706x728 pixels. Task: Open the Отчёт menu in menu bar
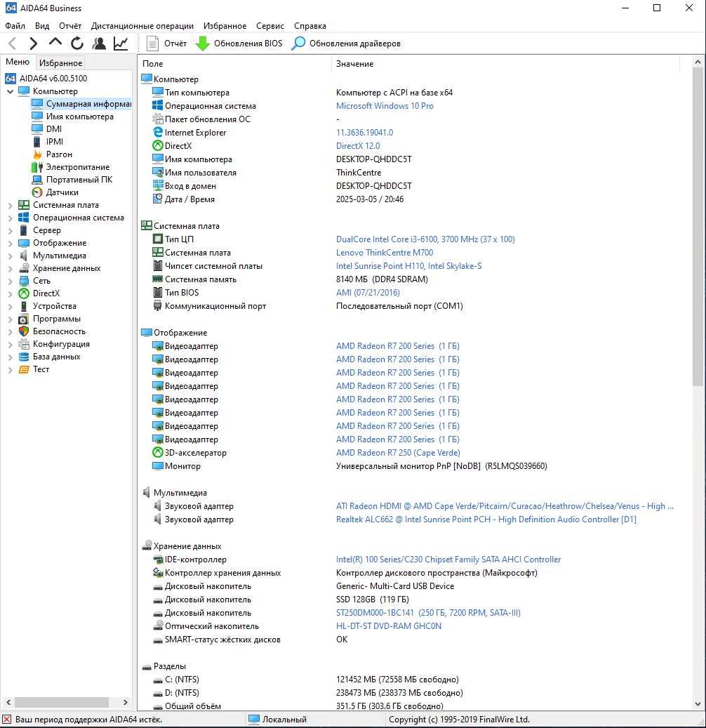(x=70, y=26)
